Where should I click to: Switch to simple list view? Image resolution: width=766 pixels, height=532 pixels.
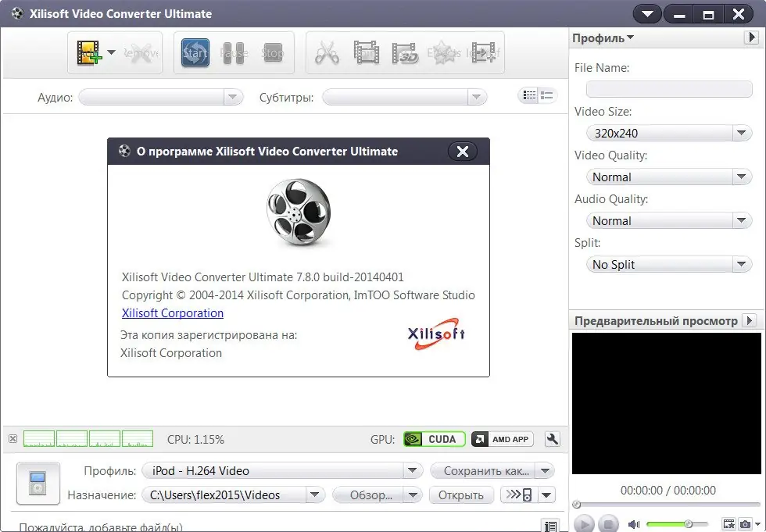click(x=547, y=95)
